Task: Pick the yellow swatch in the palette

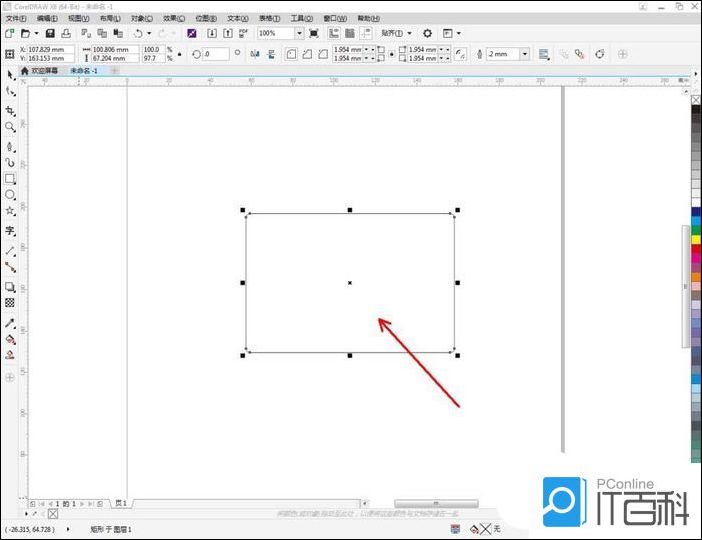Action: 696,240
